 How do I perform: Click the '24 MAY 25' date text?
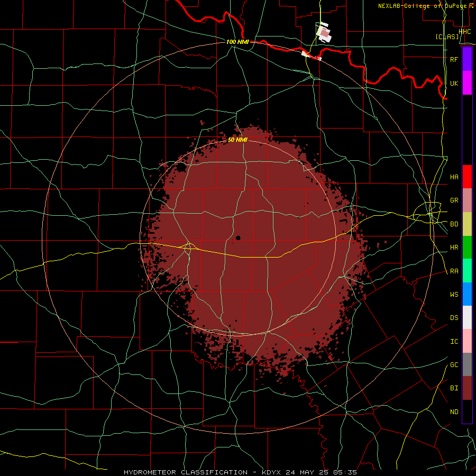(x=307, y=472)
